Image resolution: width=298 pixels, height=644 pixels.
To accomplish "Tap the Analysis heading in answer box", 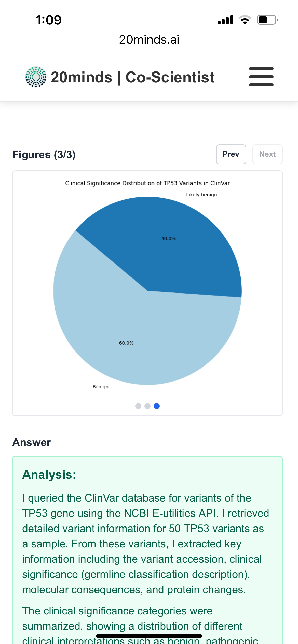I will tap(49, 475).
